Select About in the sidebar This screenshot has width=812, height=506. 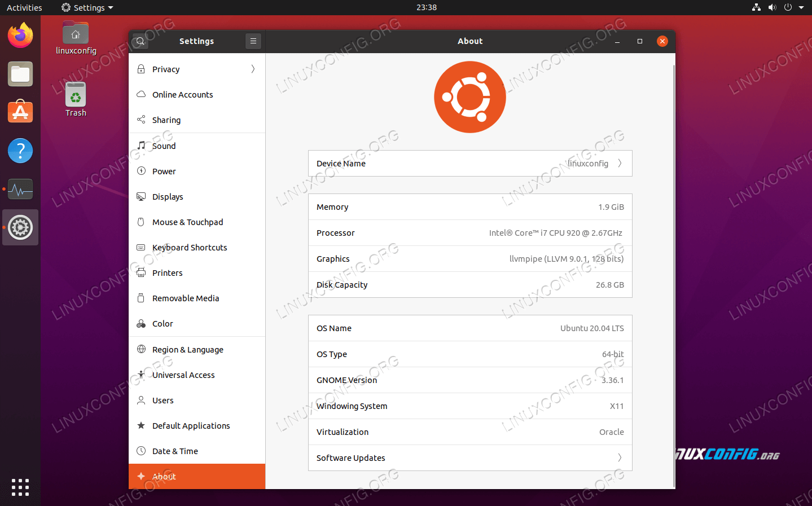click(197, 476)
